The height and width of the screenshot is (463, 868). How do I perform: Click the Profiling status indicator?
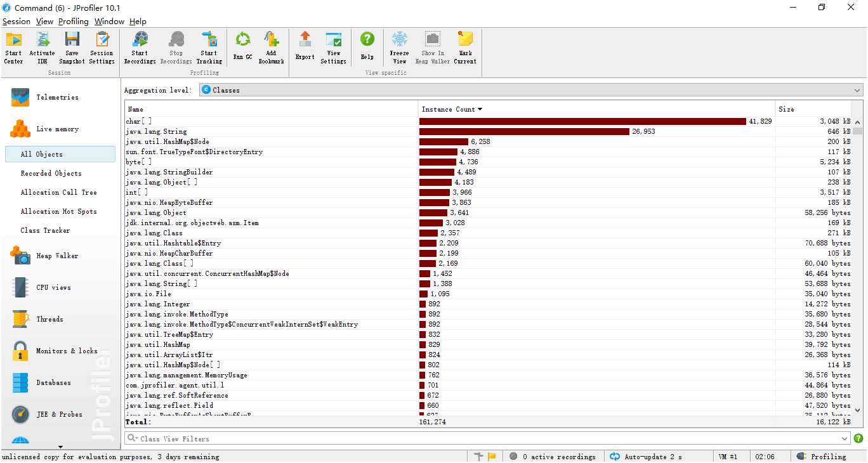pos(821,456)
